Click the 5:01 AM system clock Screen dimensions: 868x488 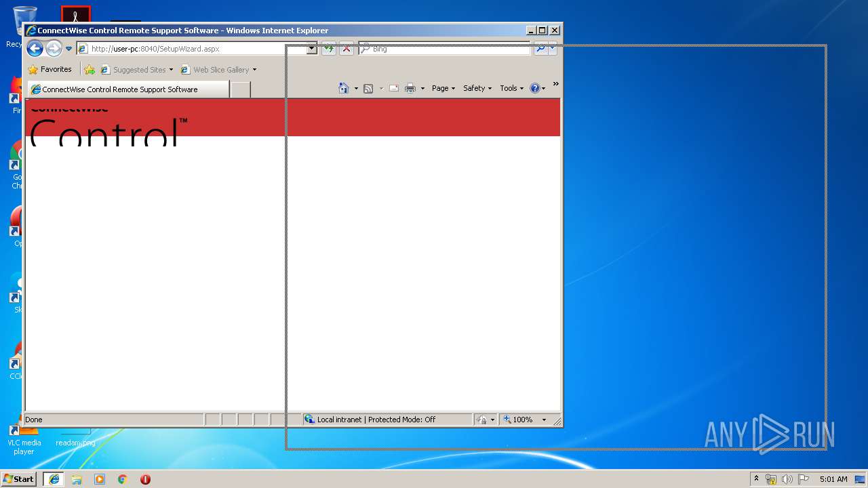(833, 479)
